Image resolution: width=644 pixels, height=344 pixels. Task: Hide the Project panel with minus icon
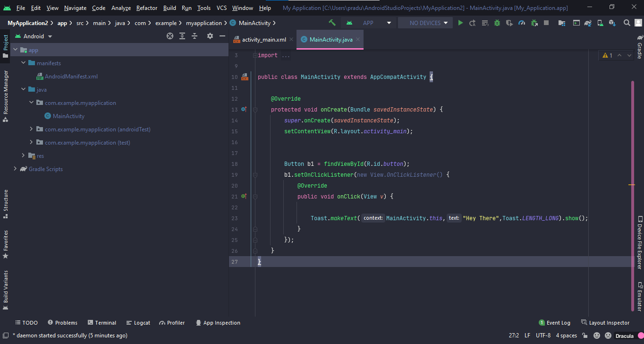coord(222,36)
